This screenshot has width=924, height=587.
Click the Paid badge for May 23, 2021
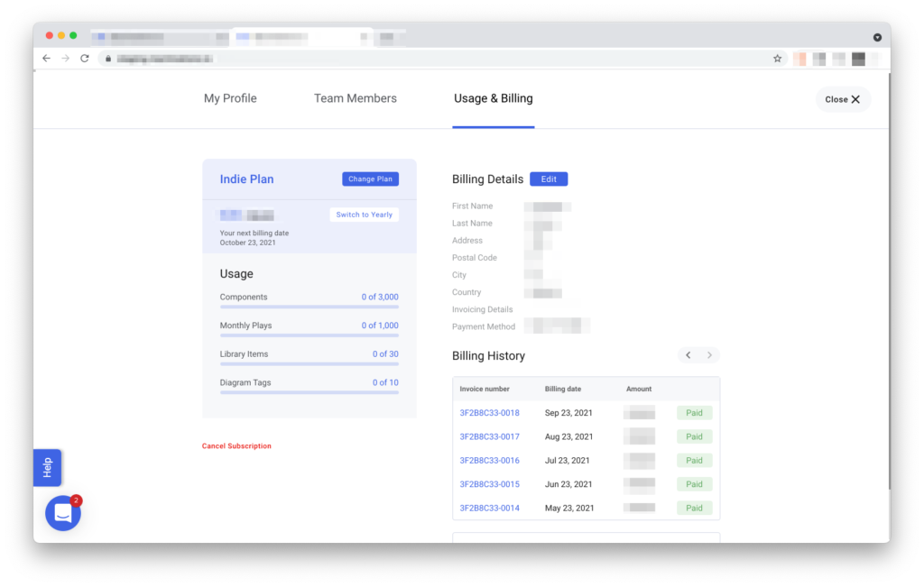[694, 509]
